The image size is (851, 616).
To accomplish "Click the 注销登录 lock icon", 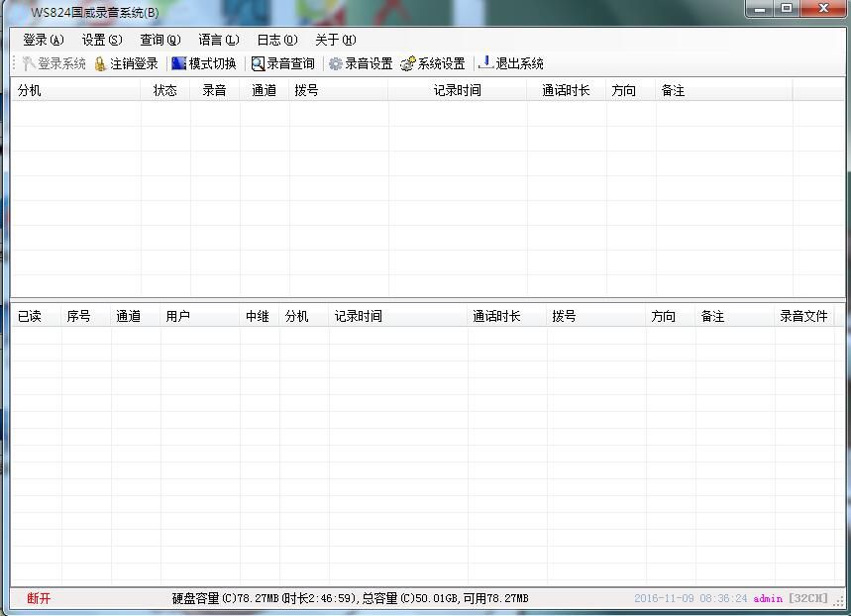I will tap(100, 64).
